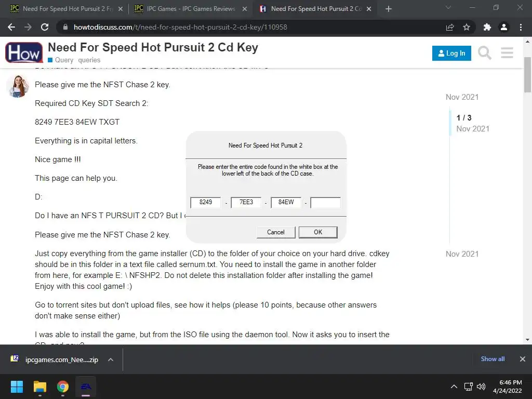
Task: Open the forum hamburger menu
Action: pyautogui.click(x=507, y=53)
